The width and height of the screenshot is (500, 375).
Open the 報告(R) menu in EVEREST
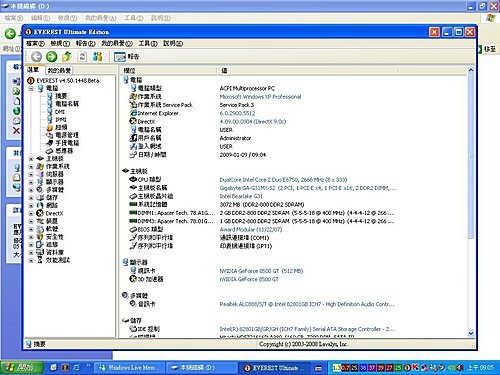[x=86, y=43]
